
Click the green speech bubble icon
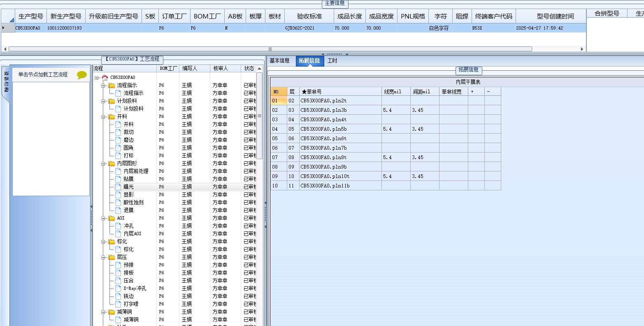click(x=82, y=75)
